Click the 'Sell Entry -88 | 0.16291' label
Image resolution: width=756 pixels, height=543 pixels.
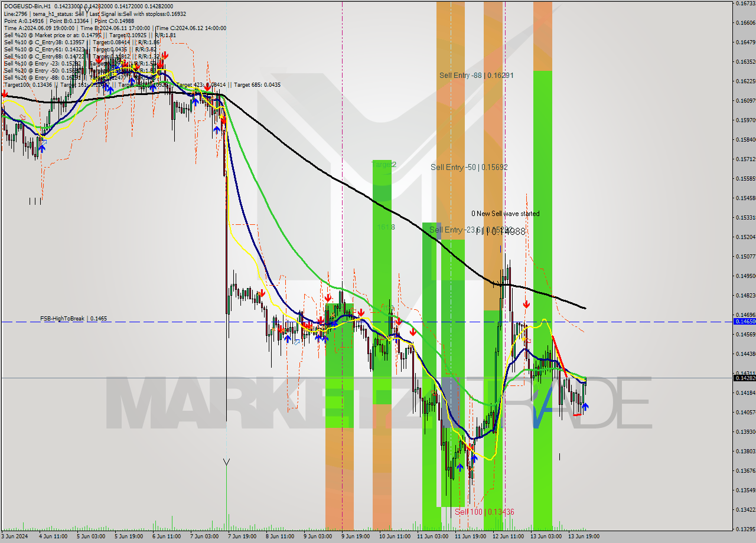tap(476, 76)
